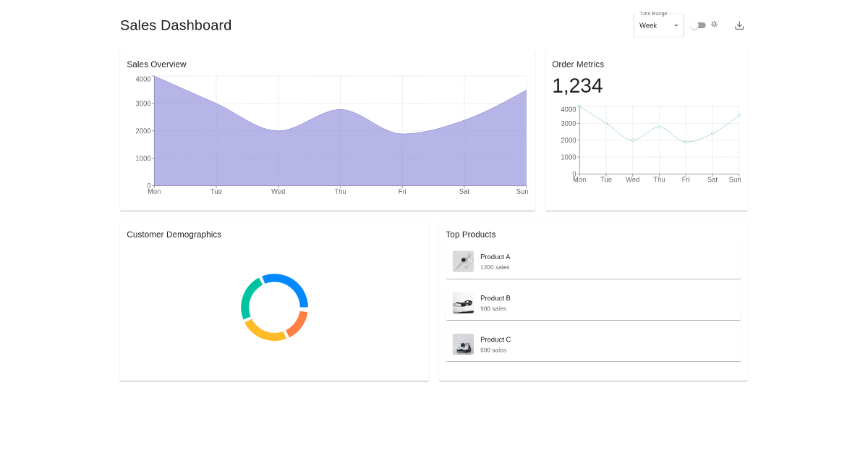
Task: Toggle the dark mode switch
Action: [x=698, y=25]
